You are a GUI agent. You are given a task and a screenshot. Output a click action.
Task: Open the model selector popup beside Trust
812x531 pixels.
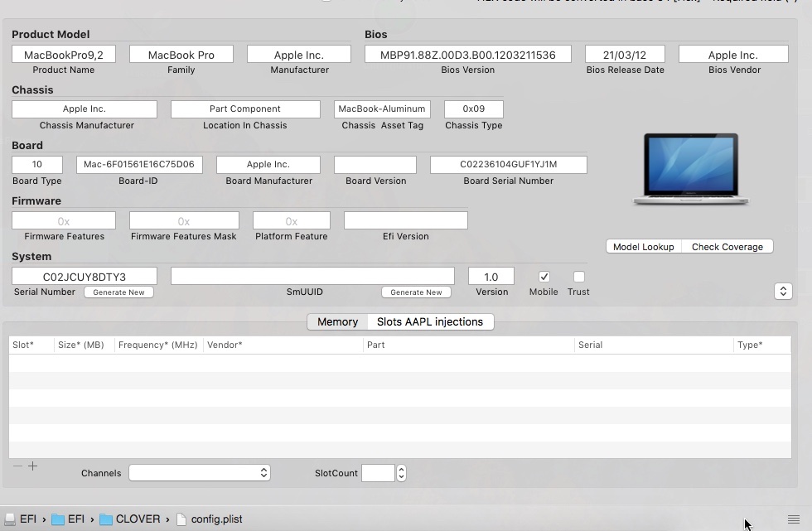tap(783, 292)
